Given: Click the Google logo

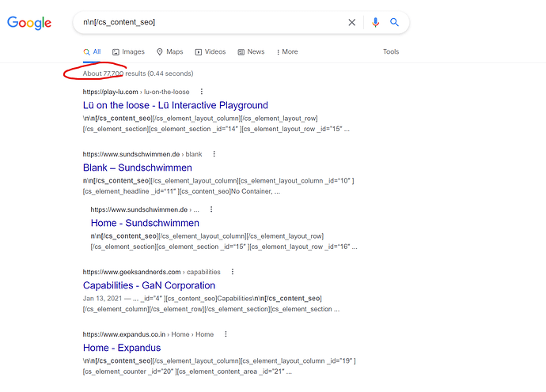Looking at the screenshot, I should tap(29, 23).
